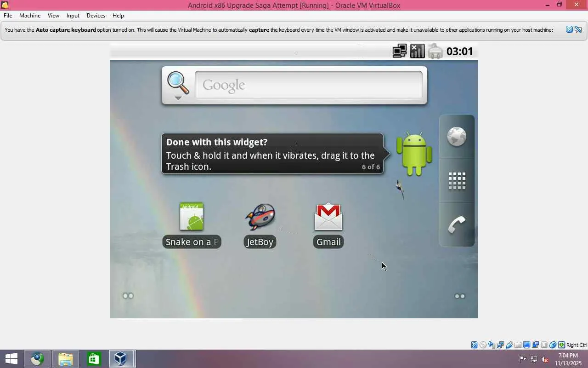Tap the 'Done with this widget?' tip bubble
The width and height of the screenshot is (588, 368).
tap(272, 154)
